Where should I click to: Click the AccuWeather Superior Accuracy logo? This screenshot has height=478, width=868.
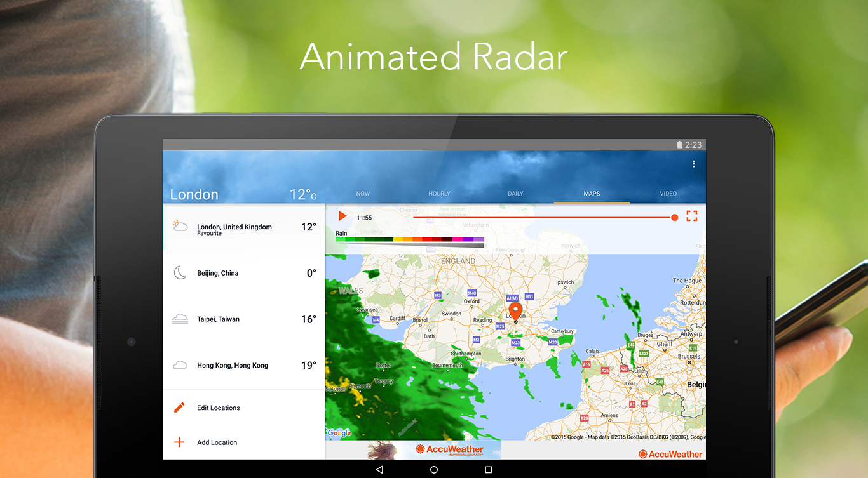coord(449,448)
